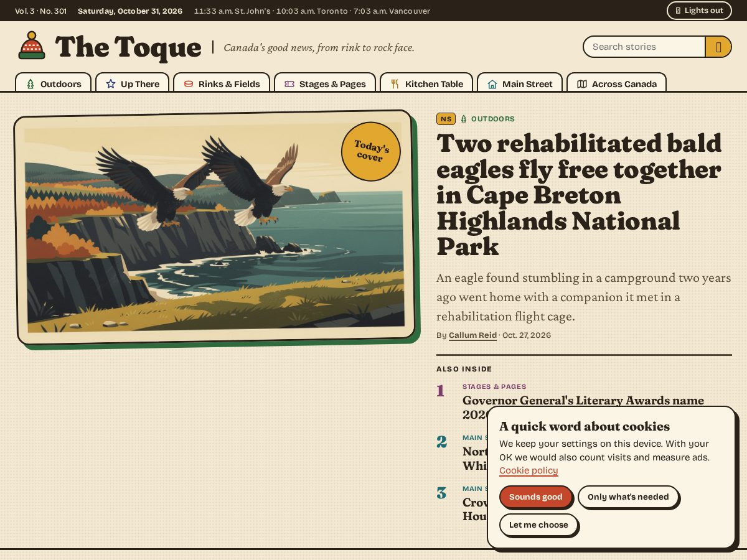747x560 pixels.
Task: Open author Callum Reid's page
Action: tap(472, 335)
